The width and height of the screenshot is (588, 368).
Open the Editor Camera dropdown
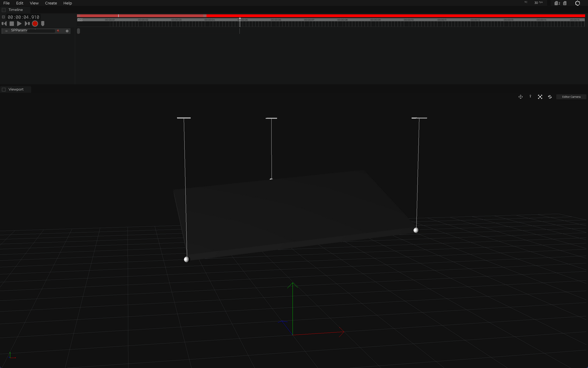[x=571, y=97]
